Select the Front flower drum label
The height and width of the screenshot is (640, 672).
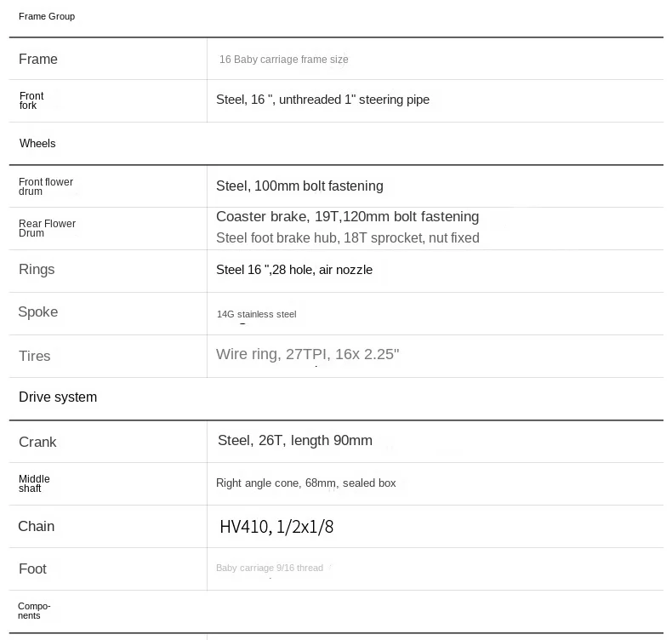coord(45,186)
